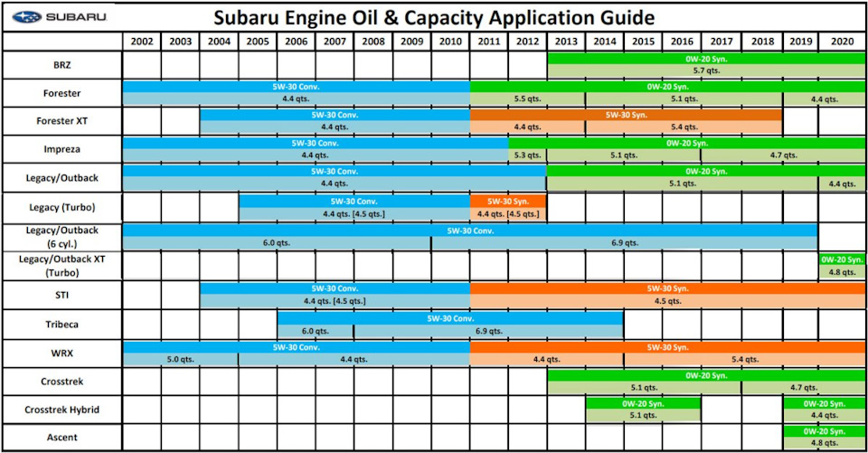Click the Impreza 0W-20 Syn. green bar

[x=687, y=143]
